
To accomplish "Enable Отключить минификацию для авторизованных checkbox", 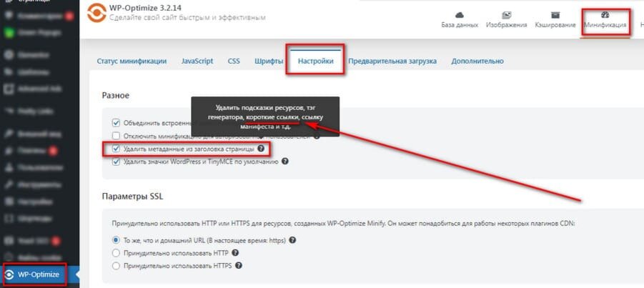I will [x=116, y=136].
